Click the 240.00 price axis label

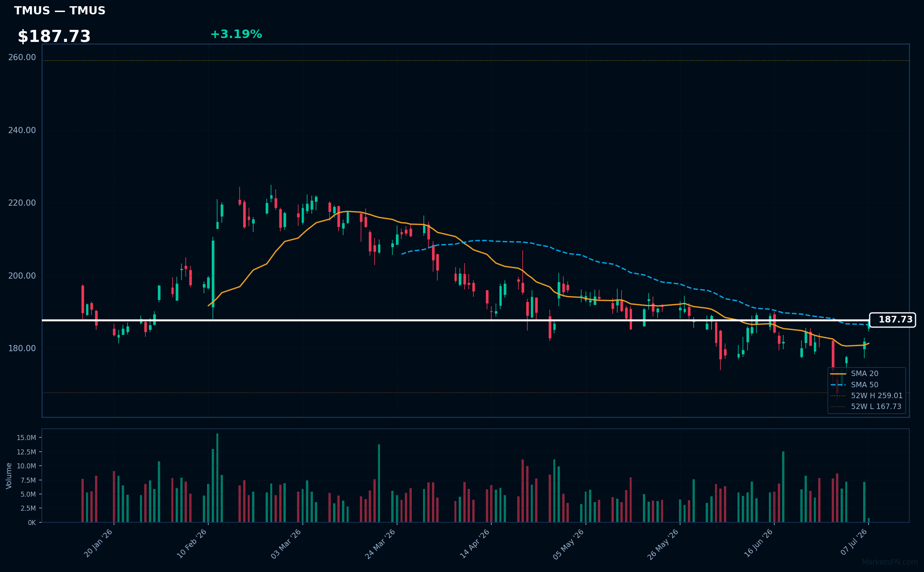(22, 130)
